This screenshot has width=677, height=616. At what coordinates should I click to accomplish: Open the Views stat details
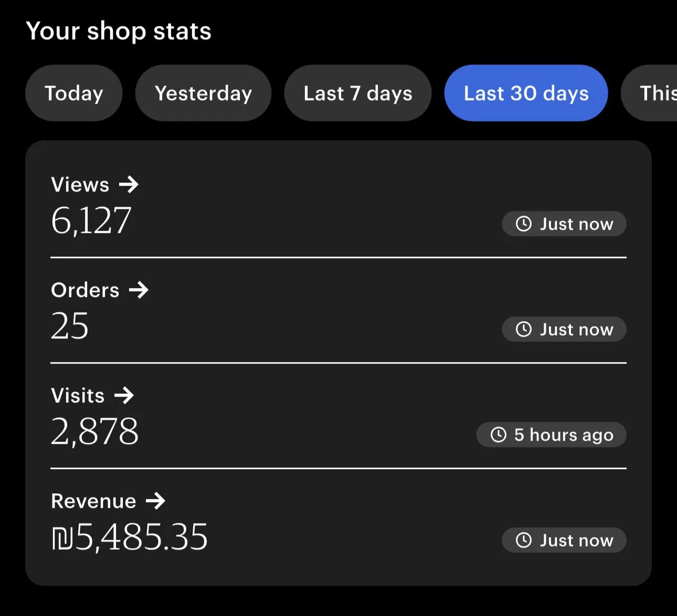tap(80, 185)
